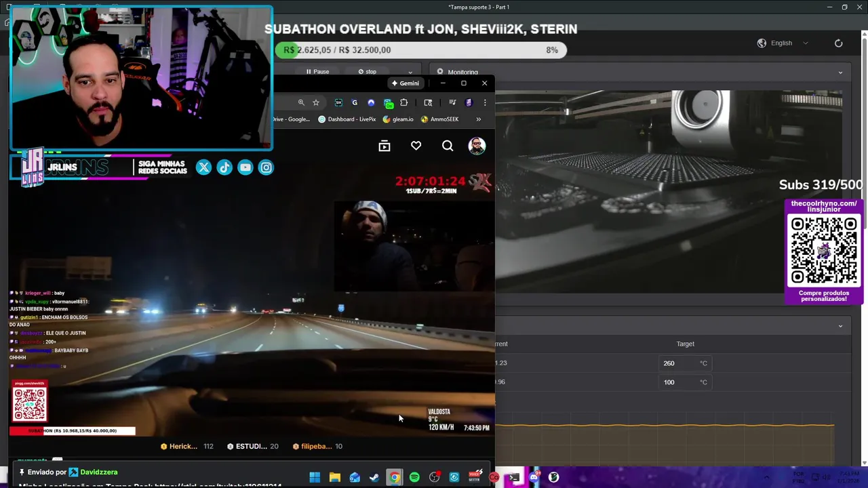The image size is (868, 488).
Task: Open the AmmoSEEK bookmark
Action: (439, 119)
